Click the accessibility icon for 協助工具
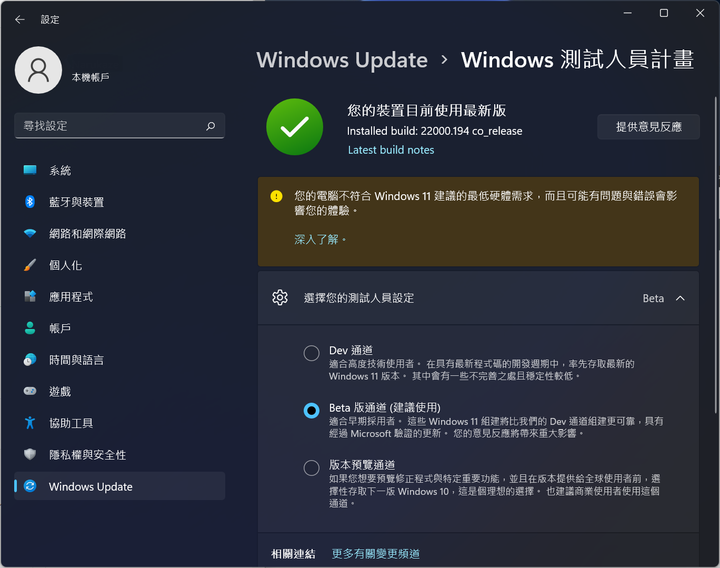The image size is (720, 568). click(x=30, y=423)
